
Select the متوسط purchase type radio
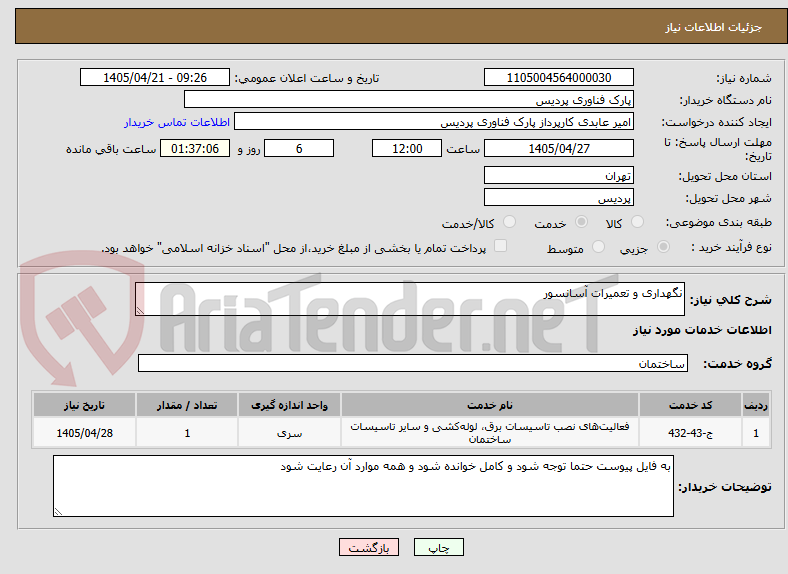(x=598, y=246)
